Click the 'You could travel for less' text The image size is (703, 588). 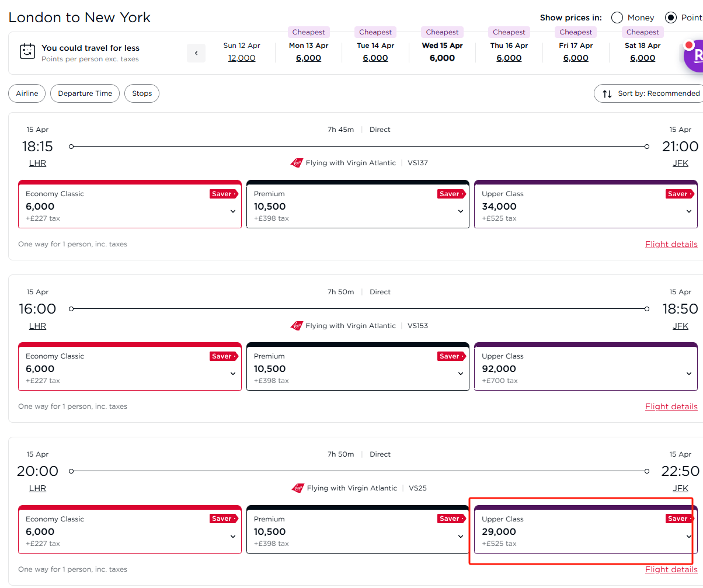[91, 48]
